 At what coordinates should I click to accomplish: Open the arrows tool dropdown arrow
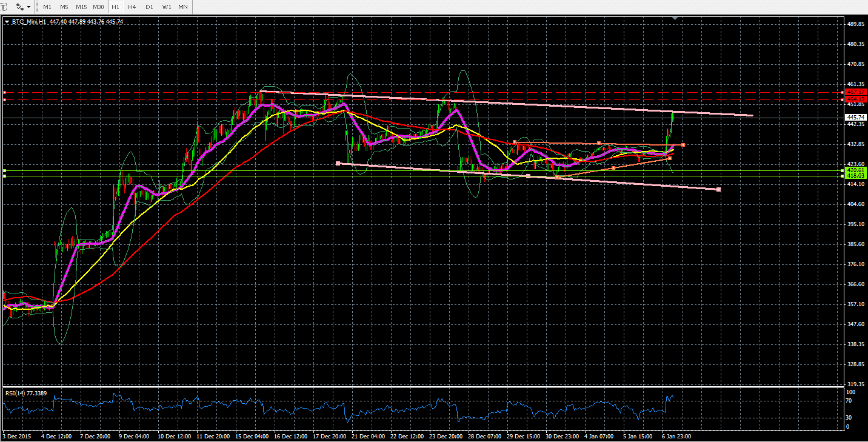(x=29, y=7)
